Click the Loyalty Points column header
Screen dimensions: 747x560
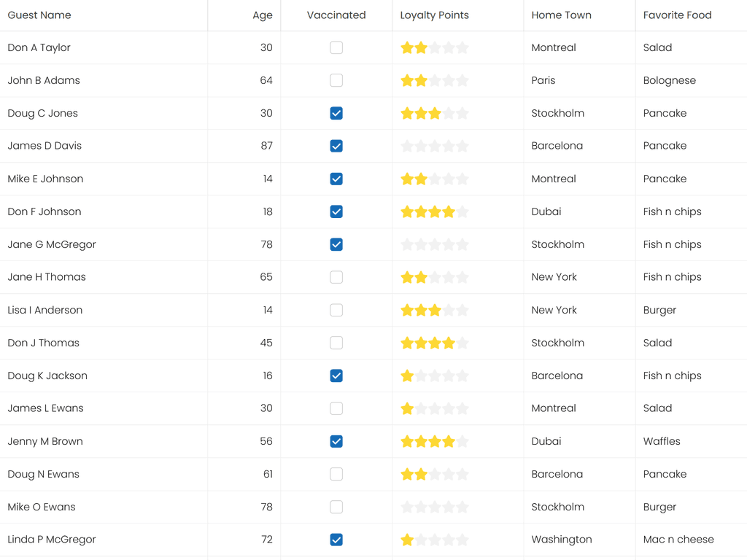[x=435, y=15]
